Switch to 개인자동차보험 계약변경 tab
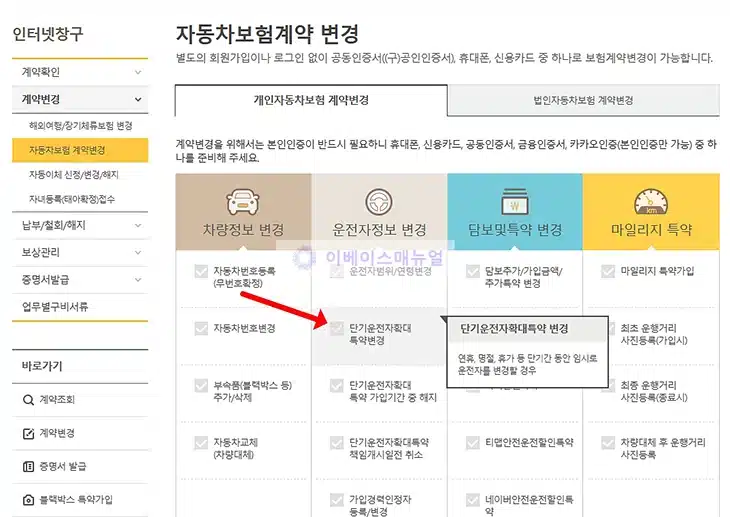 click(x=311, y=100)
